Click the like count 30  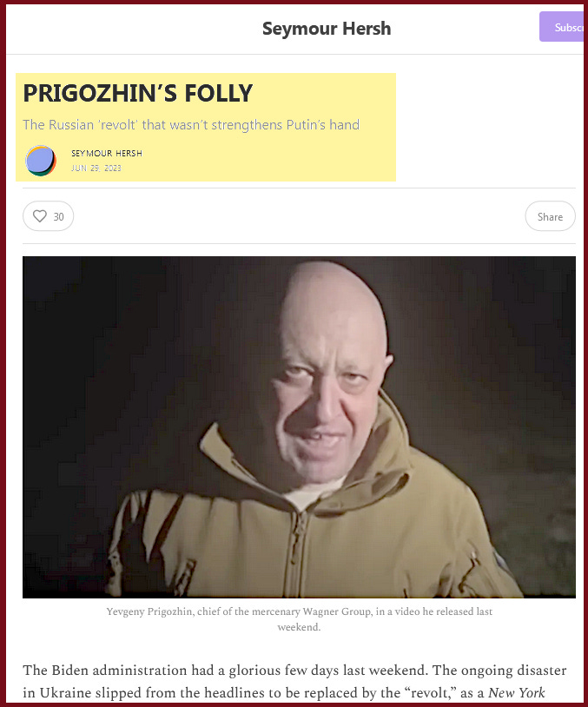tap(58, 217)
